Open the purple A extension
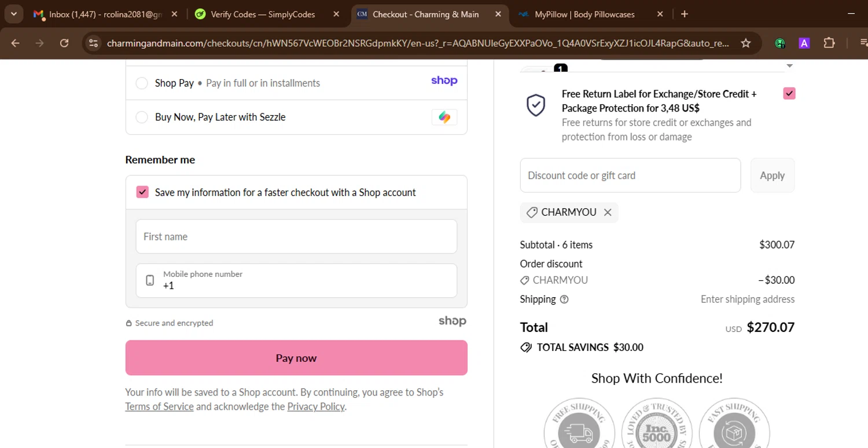Screen dimensions: 868x448 (804, 43)
